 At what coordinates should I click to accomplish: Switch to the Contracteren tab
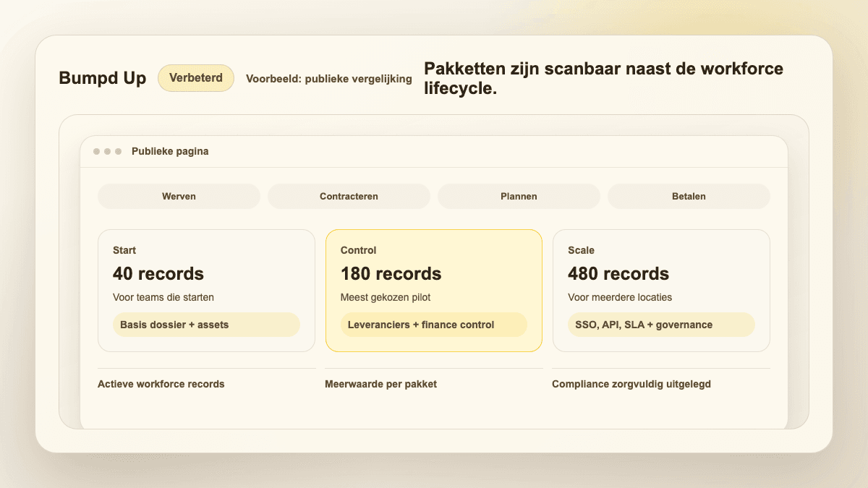(349, 196)
